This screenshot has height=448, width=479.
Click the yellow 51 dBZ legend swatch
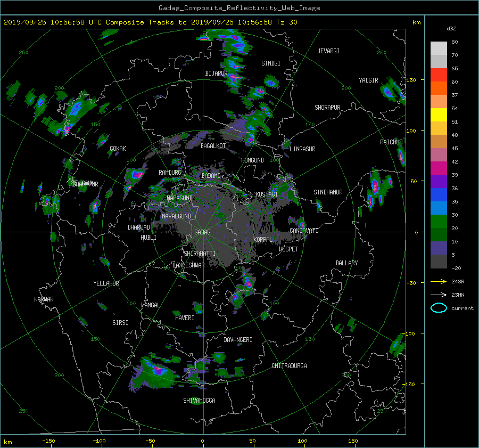(x=439, y=115)
